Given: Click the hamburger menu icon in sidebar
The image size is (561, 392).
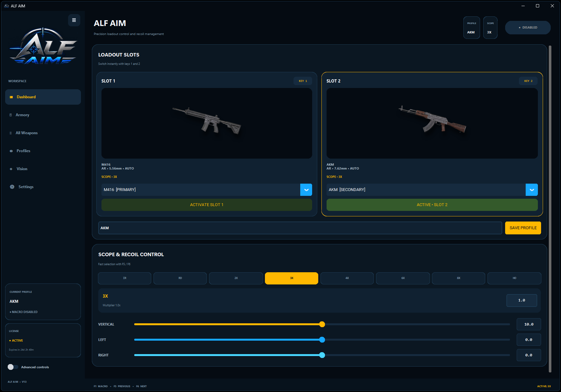Looking at the screenshot, I should coord(74,20).
